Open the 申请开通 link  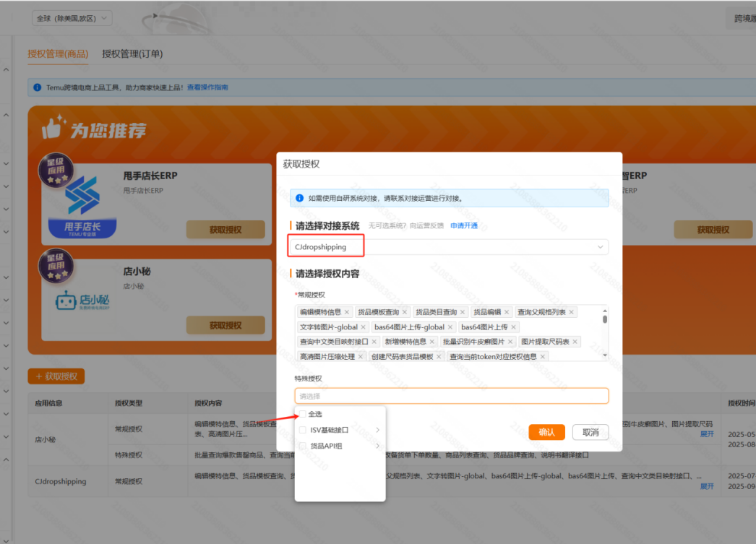pos(464,224)
